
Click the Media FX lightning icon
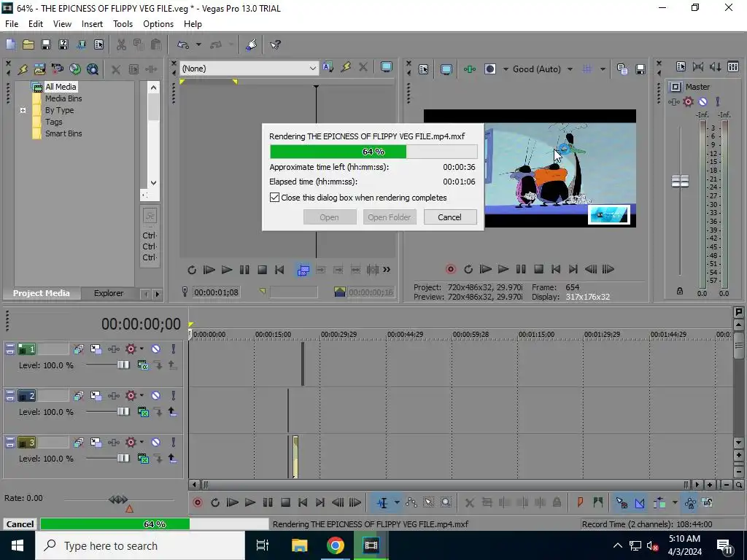[23, 69]
